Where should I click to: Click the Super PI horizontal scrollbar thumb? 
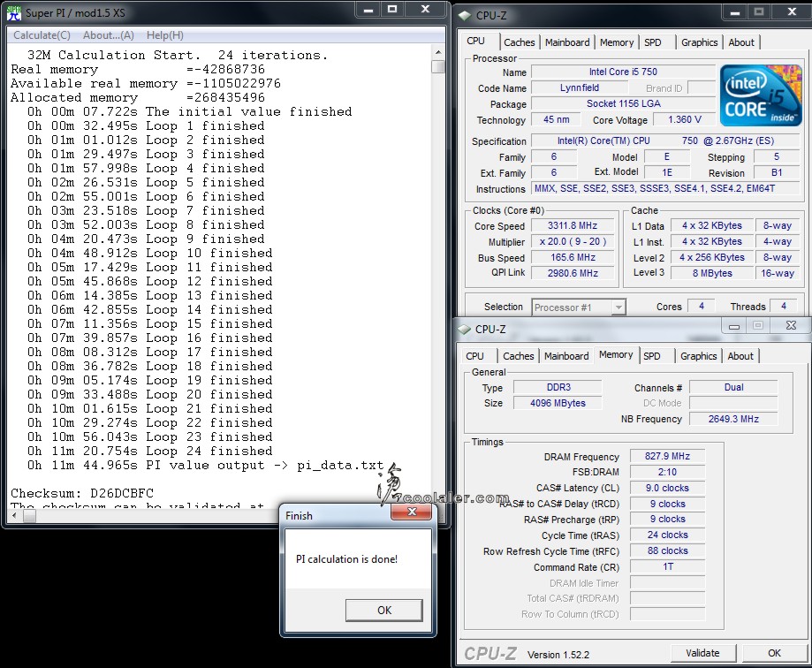click(x=29, y=516)
